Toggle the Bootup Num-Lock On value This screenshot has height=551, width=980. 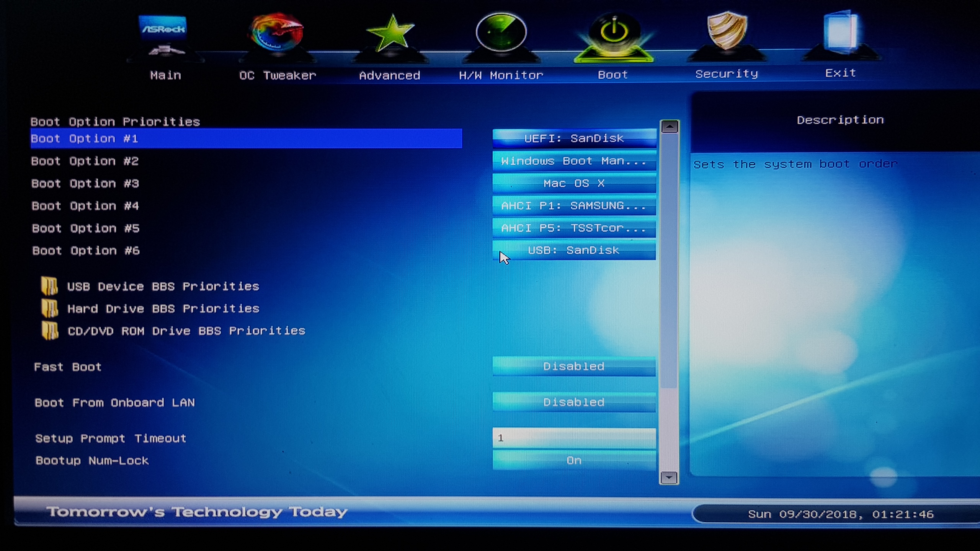(x=574, y=460)
